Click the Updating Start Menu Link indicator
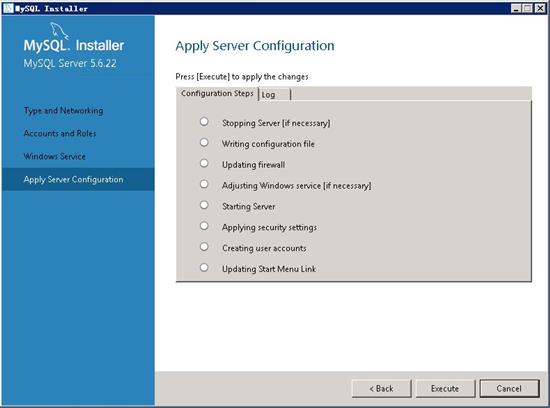550x408 pixels. pyautogui.click(x=204, y=268)
